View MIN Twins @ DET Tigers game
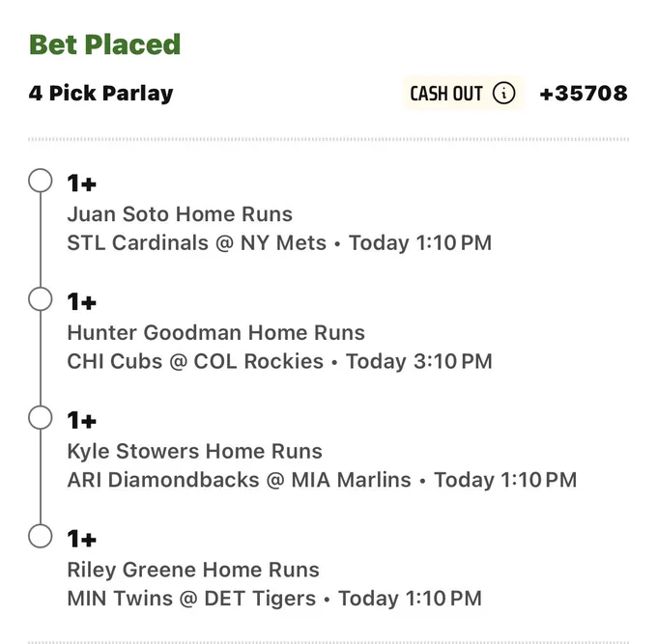This screenshot has width=657, height=644. 191,599
